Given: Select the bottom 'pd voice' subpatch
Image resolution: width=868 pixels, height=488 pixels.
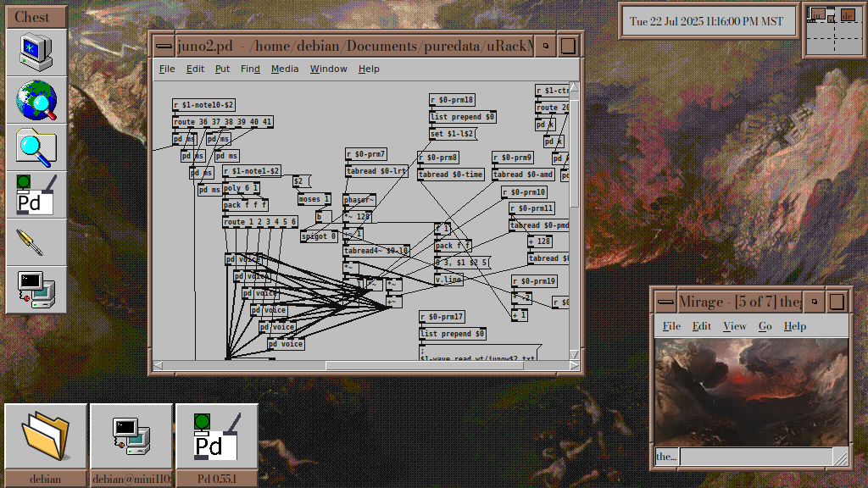Looking at the screenshot, I should 287,344.
